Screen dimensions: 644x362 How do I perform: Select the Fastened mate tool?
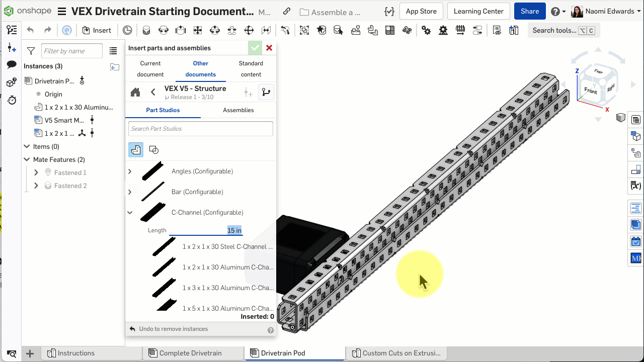pyautogui.click(x=146, y=31)
